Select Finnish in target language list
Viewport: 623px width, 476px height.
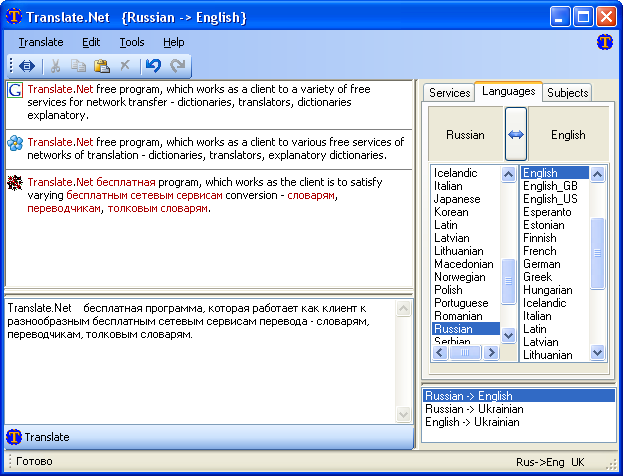click(555, 238)
